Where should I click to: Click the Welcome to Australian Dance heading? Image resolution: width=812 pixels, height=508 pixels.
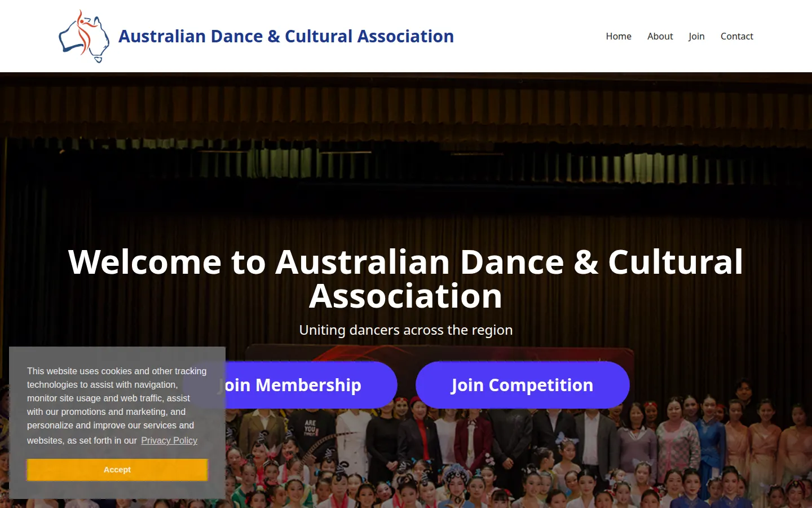coord(406,279)
